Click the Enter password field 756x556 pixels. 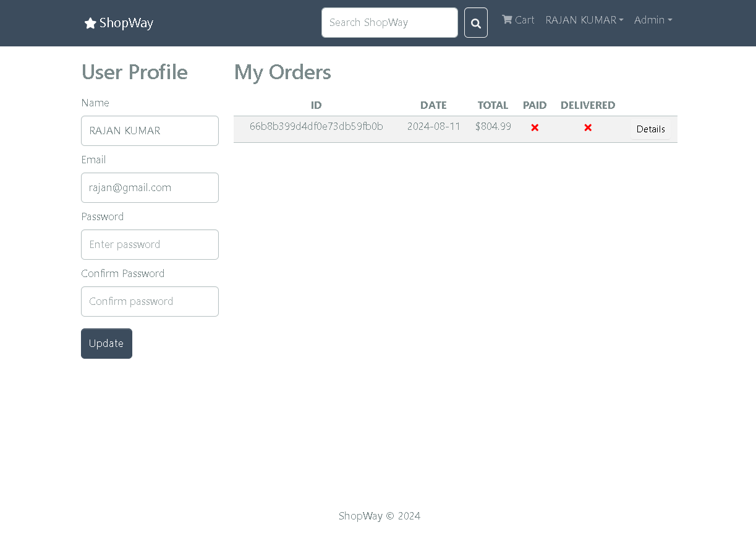(x=150, y=245)
